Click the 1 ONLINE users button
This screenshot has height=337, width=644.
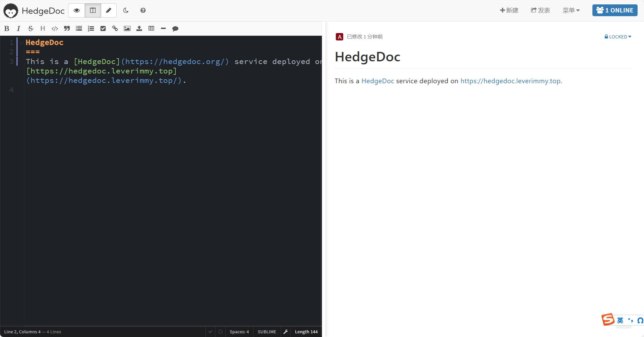615,10
